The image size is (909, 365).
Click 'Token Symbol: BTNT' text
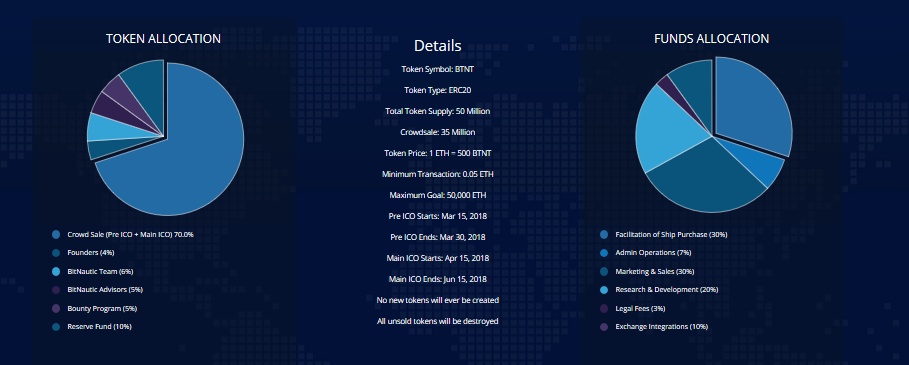[438, 70]
